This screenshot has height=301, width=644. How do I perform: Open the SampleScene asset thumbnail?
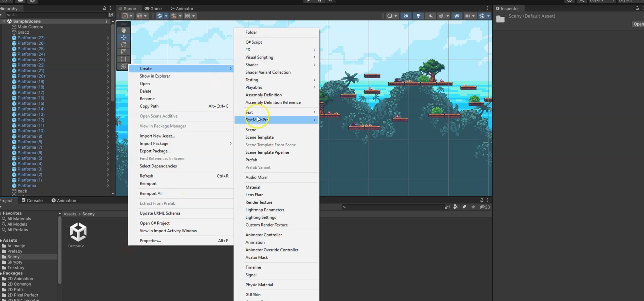pos(78,232)
